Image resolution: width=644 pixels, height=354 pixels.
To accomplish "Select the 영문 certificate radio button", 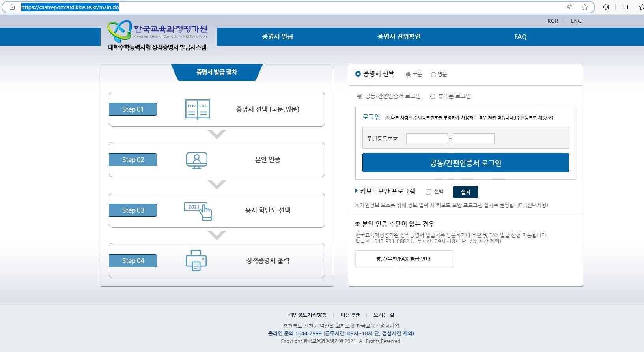I will [433, 74].
